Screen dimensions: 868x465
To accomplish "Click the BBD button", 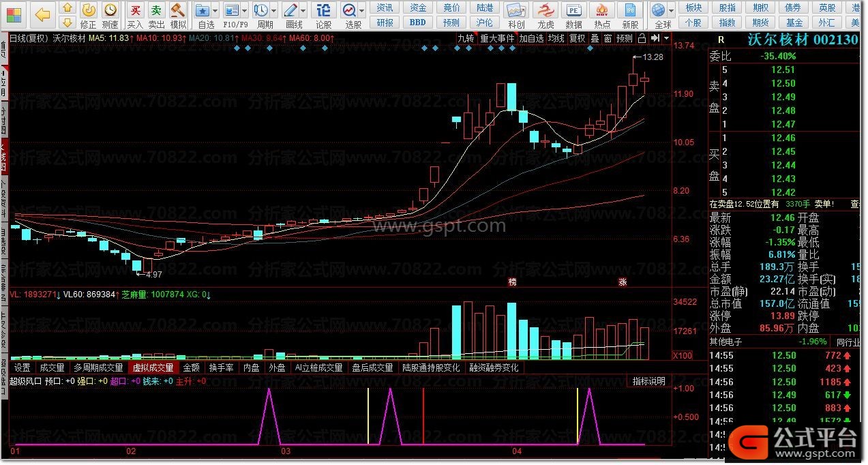I will [418, 22].
